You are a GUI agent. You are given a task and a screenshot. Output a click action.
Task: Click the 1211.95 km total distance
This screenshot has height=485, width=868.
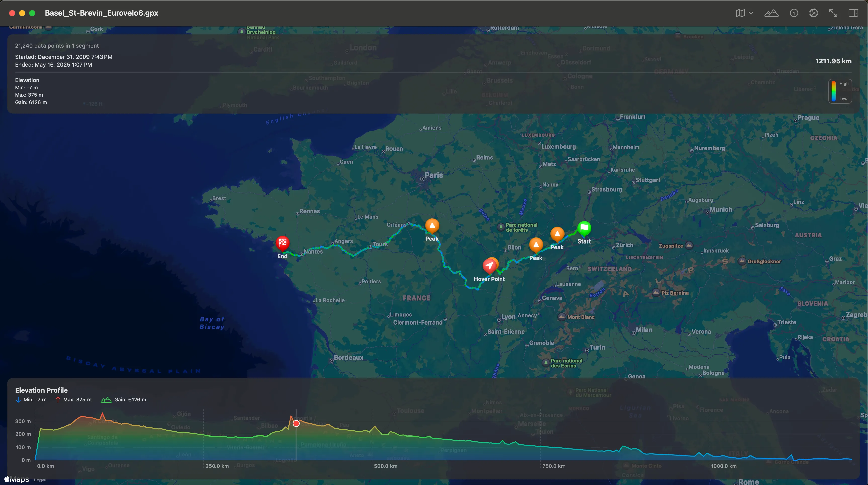[833, 61]
